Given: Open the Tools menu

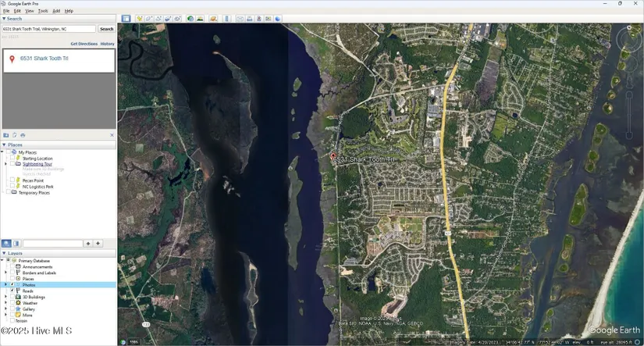Looking at the screenshot, I should 43,11.
